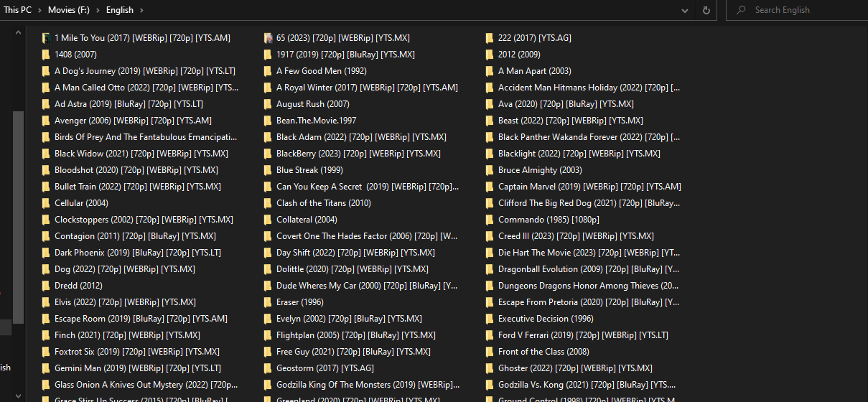Select 1917 (2019) folder
The height and width of the screenshot is (402, 868).
pyautogui.click(x=340, y=55)
